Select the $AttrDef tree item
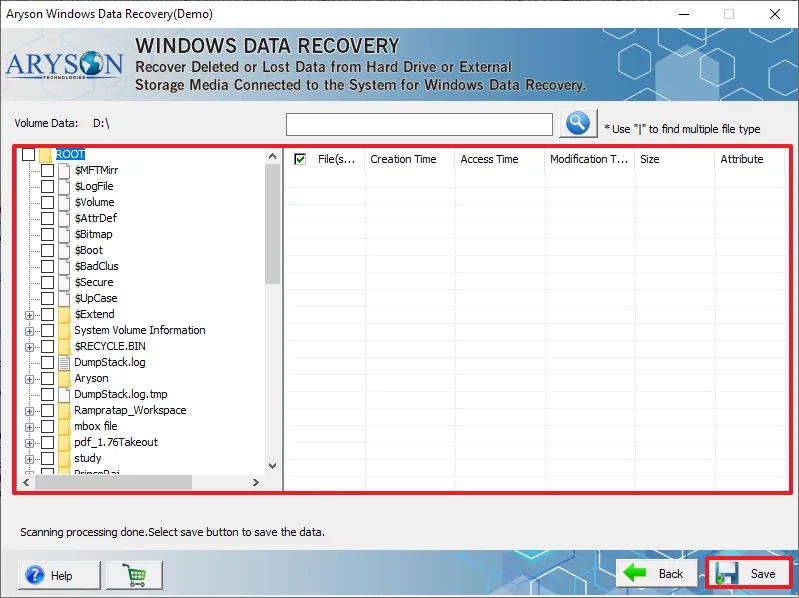The image size is (799, 598). pyautogui.click(x=96, y=218)
